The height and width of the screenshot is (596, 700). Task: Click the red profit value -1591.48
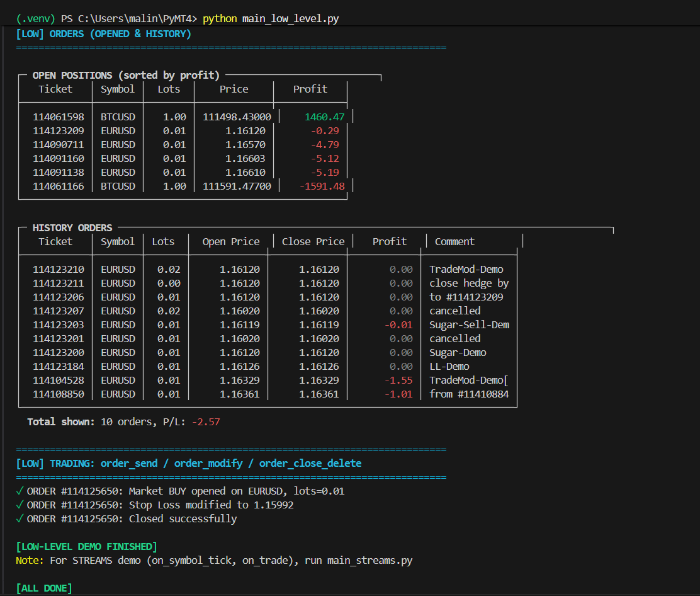pyautogui.click(x=322, y=186)
